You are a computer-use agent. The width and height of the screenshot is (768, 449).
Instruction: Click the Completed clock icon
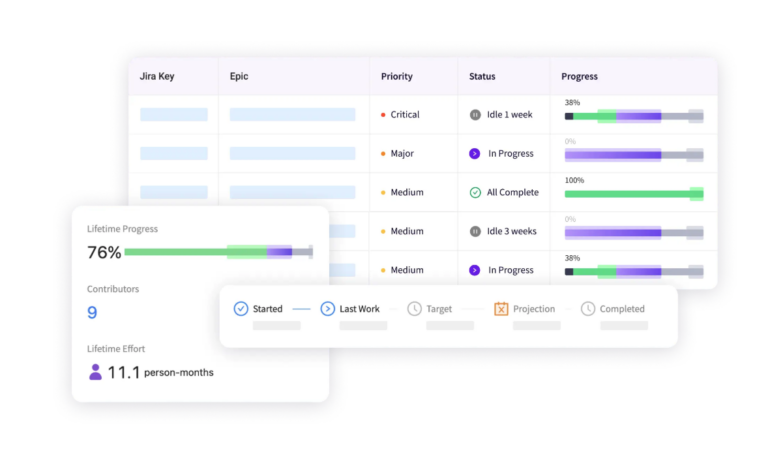(588, 309)
